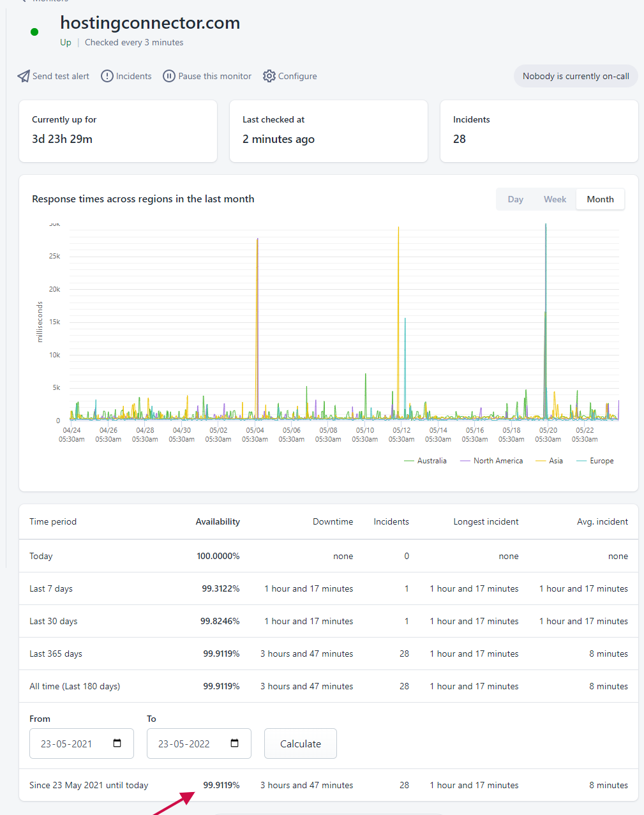The width and height of the screenshot is (644, 815).
Task: Open the Incidents exclamation icon
Action: (107, 76)
